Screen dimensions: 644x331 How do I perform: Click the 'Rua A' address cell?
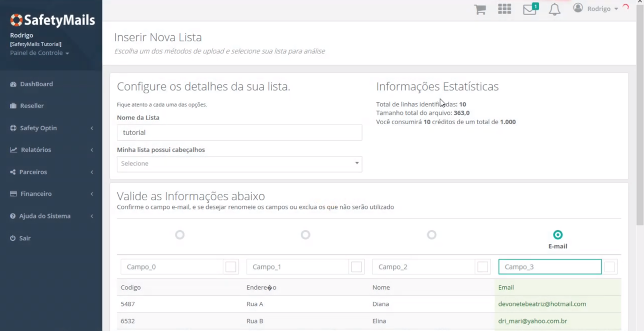(x=255, y=304)
